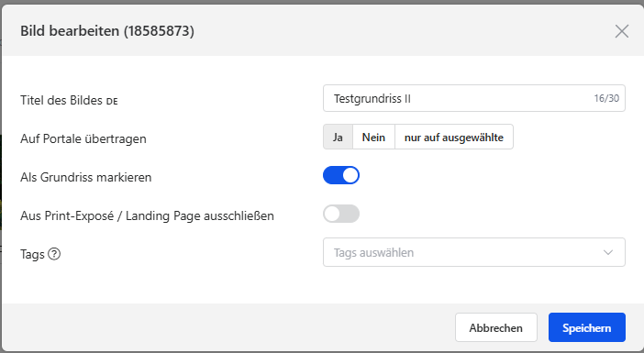Screen dimensions: 644x353
Task: Save changes with the Speichern button
Action: 586,327
